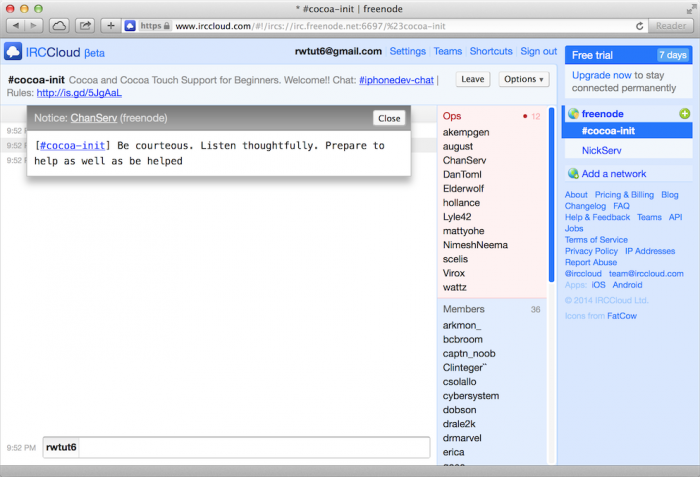The height and width of the screenshot is (477, 700).
Task: Open the Settings link
Action: tap(408, 51)
